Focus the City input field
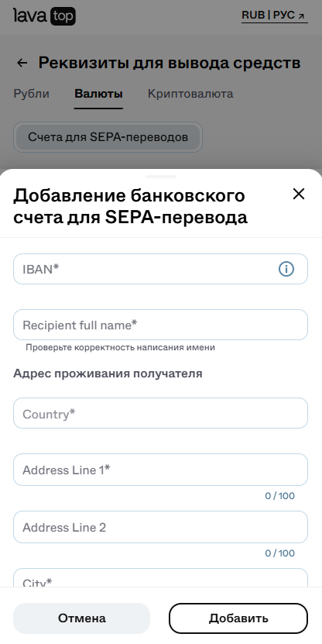322x644 pixels. click(160, 578)
